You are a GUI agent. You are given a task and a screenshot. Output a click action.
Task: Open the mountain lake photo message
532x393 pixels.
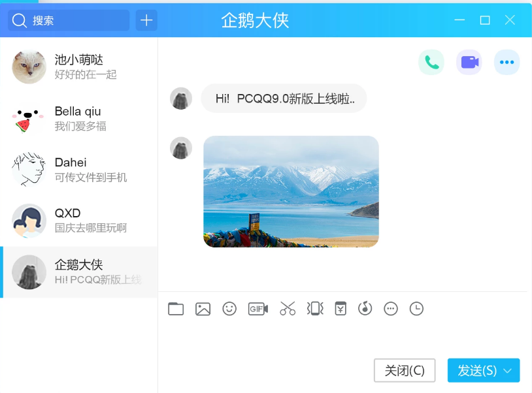tap(291, 191)
